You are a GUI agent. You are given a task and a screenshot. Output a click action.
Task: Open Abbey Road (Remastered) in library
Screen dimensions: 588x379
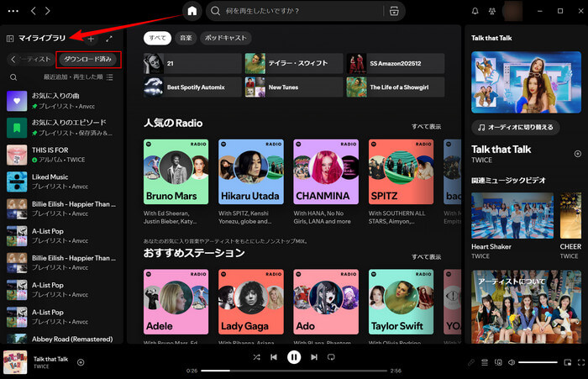point(62,339)
